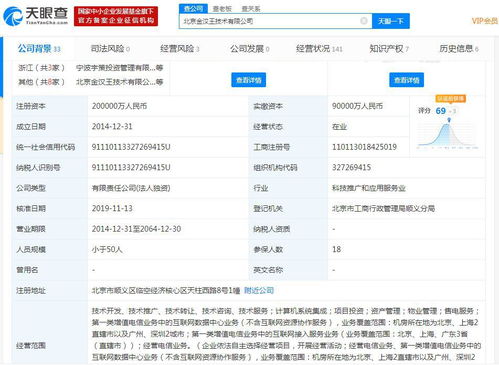Open the 司法风险 tab
Image resolution: width=499 pixels, height=365 pixels.
tap(110, 49)
